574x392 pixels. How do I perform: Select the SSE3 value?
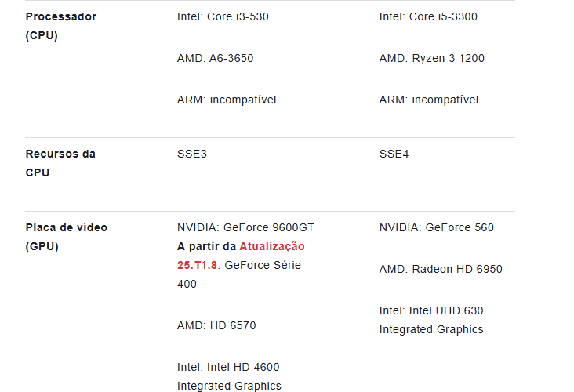click(192, 154)
